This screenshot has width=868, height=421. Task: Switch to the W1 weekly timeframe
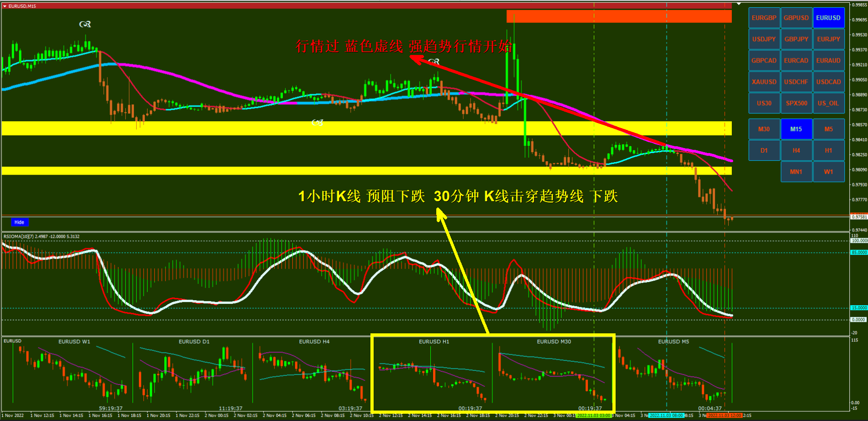[x=829, y=172]
